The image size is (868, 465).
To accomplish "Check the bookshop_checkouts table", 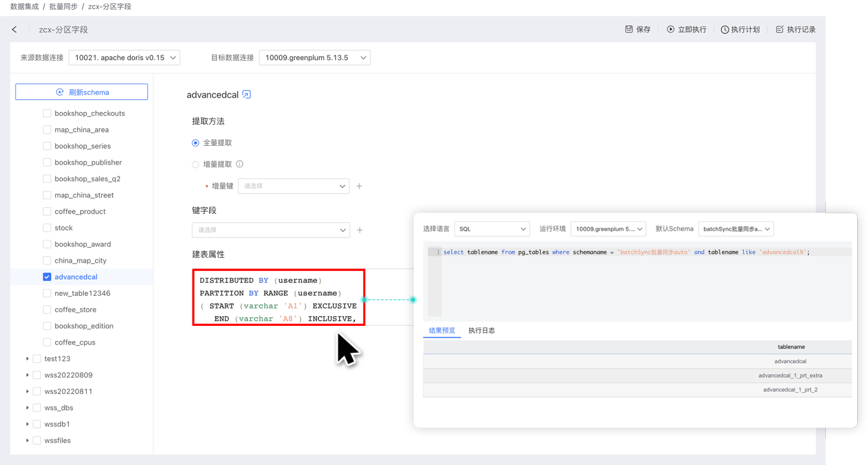I will tap(47, 113).
